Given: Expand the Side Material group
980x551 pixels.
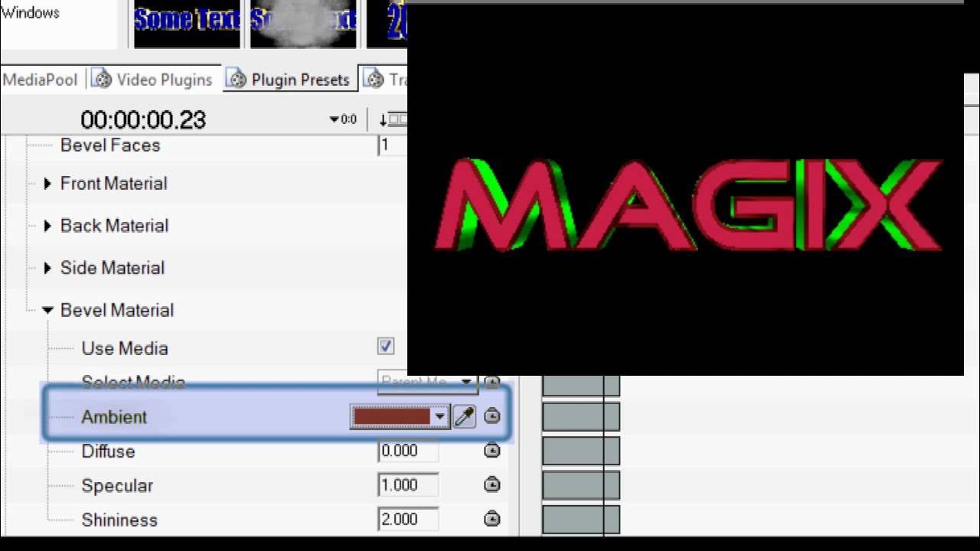Looking at the screenshot, I should point(47,268).
